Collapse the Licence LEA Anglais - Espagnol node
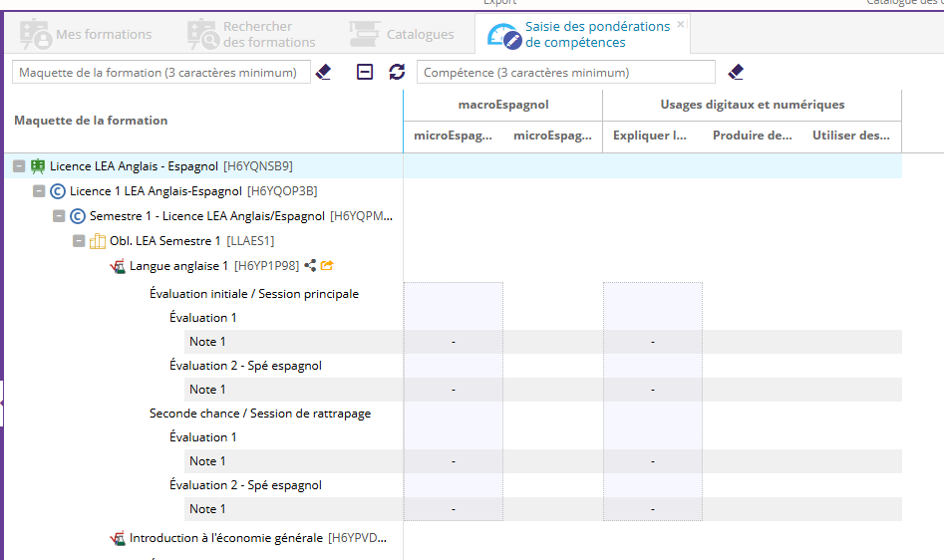This screenshot has height=560, width=944. pos(19,166)
